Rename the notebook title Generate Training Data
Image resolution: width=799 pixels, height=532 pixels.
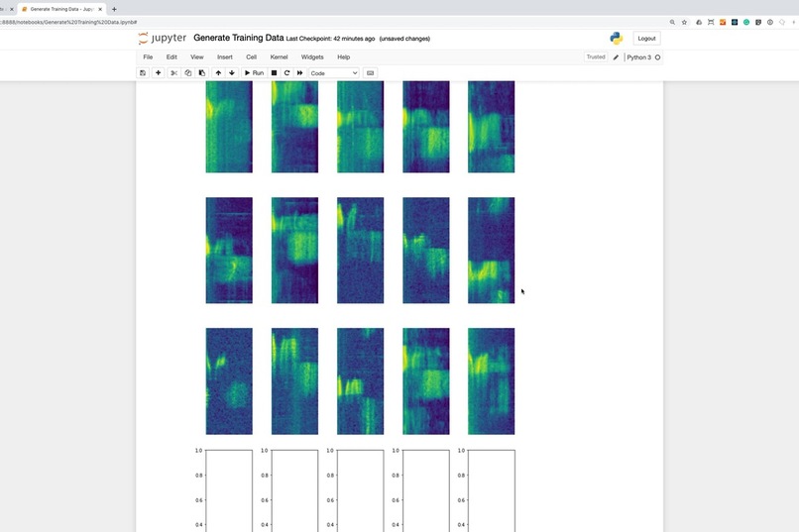pos(239,38)
